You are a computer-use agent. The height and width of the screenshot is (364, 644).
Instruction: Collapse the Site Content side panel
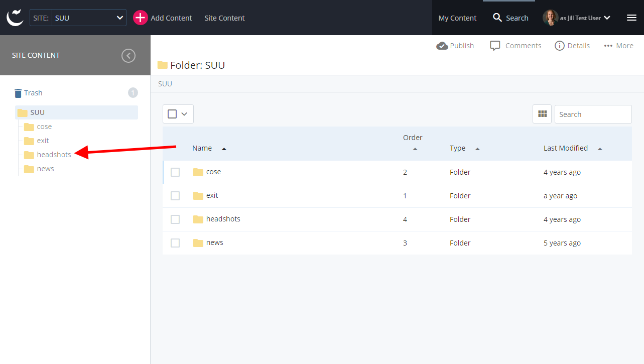click(x=128, y=55)
